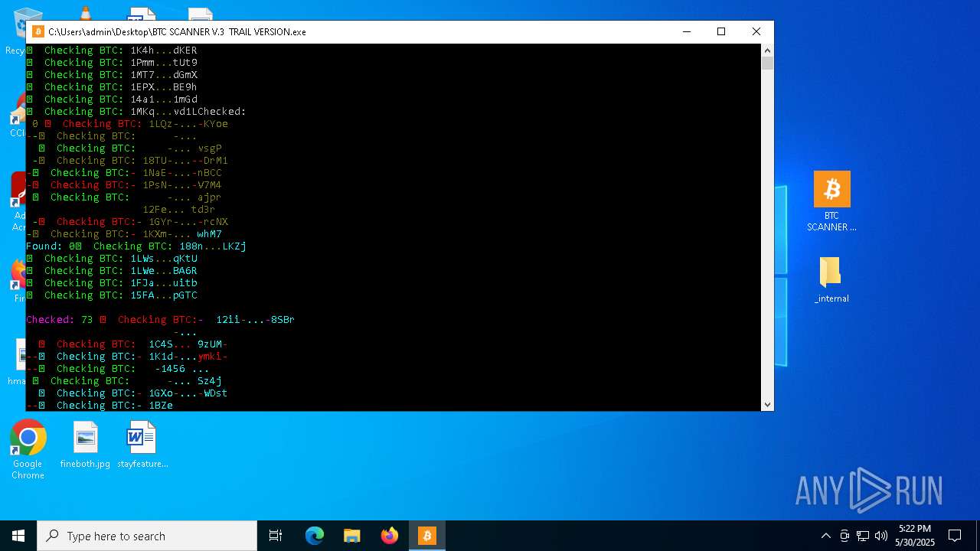
Task: Click the tray icon left of network icon
Action: pyautogui.click(x=844, y=536)
